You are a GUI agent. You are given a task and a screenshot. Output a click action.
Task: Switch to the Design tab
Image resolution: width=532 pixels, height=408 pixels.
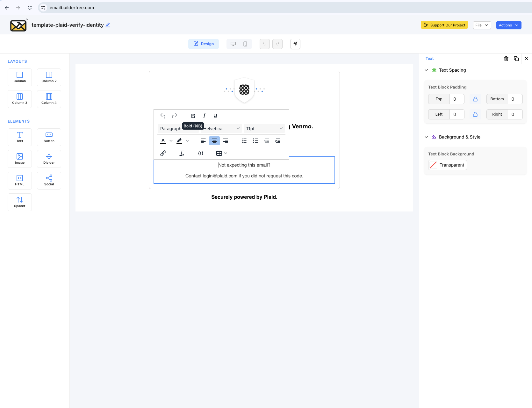tap(204, 44)
